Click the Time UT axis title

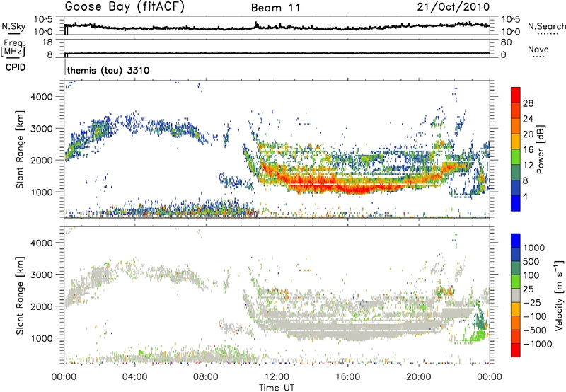point(277,387)
